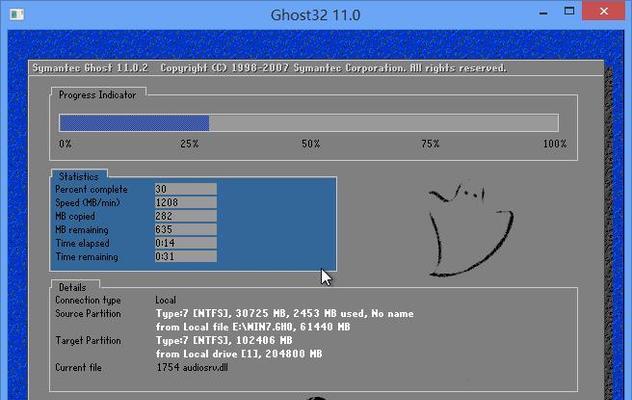Viewport: 632px width, 400px height.
Task: Click the Time elapsed value 0:14
Action: point(185,243)
